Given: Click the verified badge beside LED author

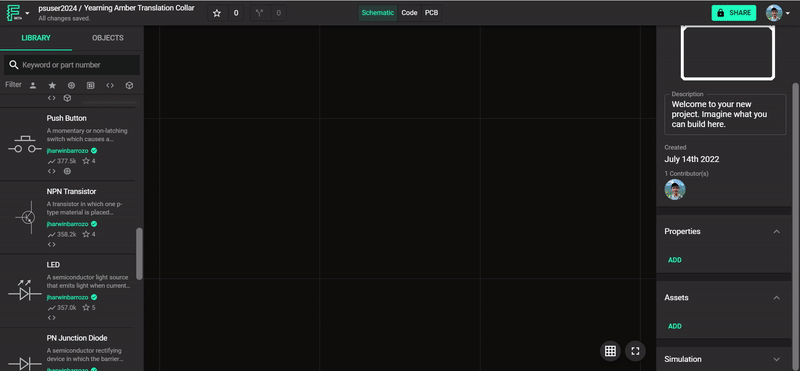Looking at the screenshot, I should (x=94, y=297).
